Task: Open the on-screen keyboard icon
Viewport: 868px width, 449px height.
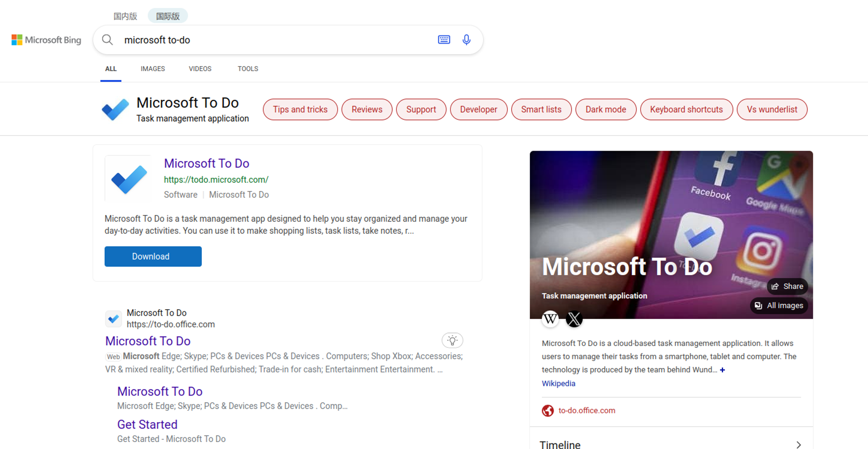Action: click(x=444, y=40)
